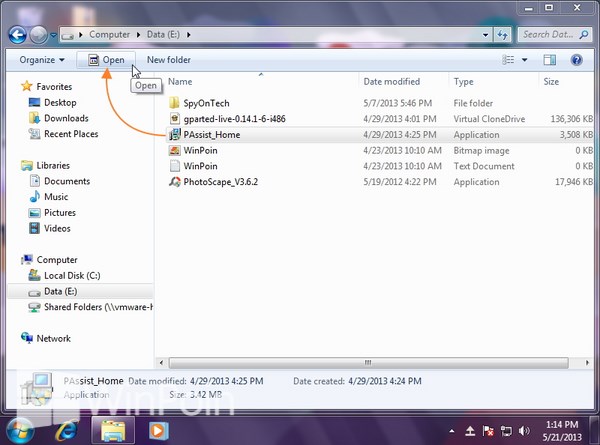Open Help with the question mark icon
This screenshot has height=445, width=600.
(577, 60)
